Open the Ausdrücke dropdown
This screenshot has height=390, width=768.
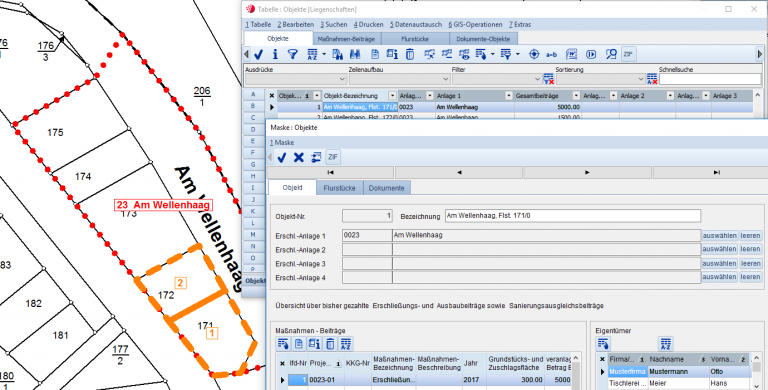tap(296, 79)
